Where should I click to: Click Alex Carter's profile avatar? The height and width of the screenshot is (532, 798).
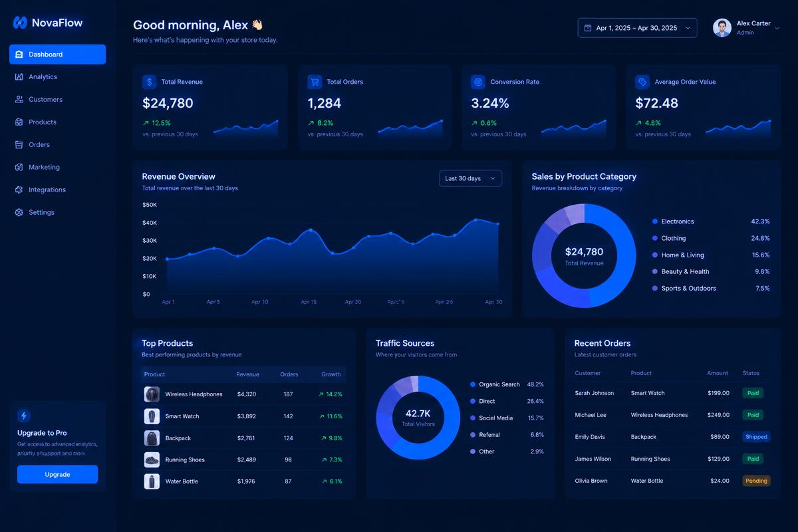[x=722, y=28]
